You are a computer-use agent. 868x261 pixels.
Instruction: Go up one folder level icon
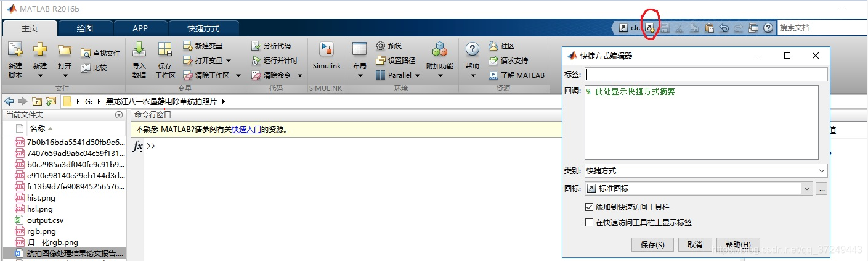coord(37,101)
